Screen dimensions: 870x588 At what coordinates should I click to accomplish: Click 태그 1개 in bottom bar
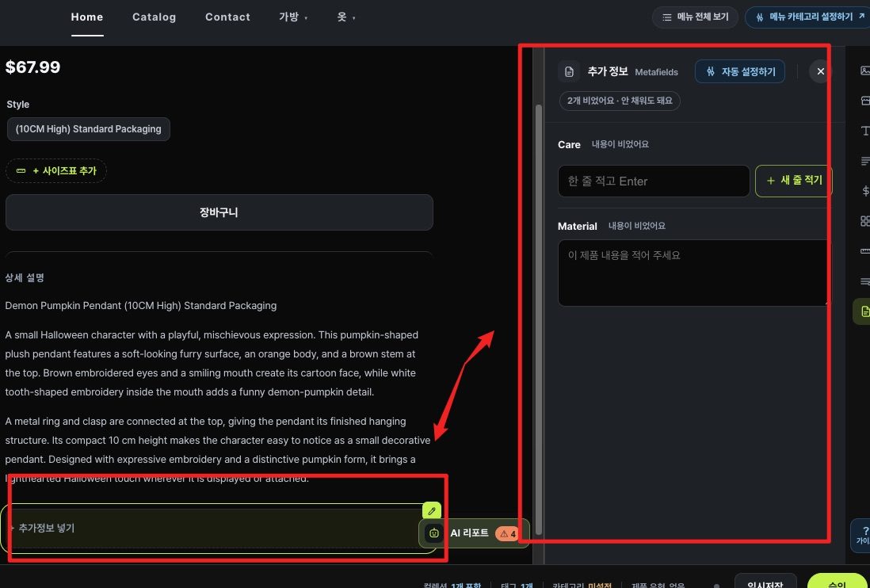pyautogui.click(x=517, y=586)
